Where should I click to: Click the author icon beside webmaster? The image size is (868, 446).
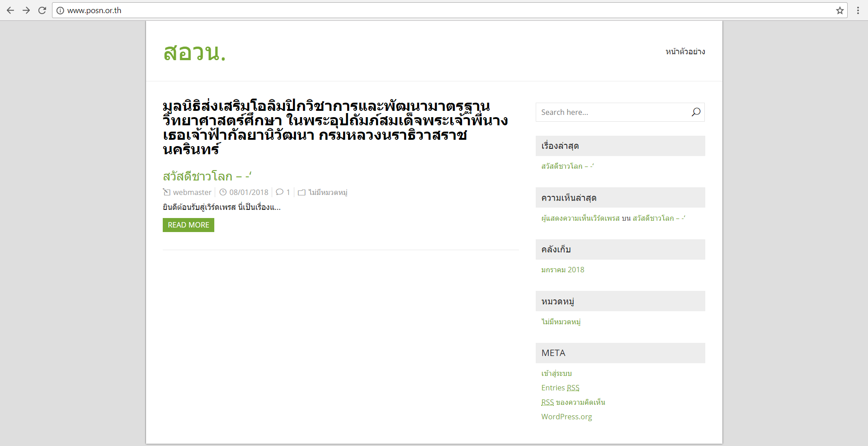point(167,192)
